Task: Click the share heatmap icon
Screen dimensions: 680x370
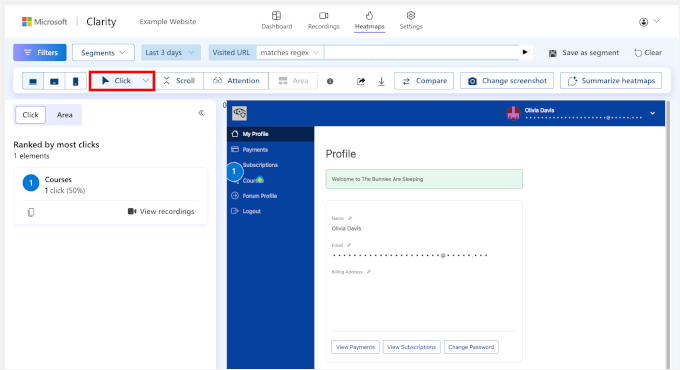Action: (361, 81)
